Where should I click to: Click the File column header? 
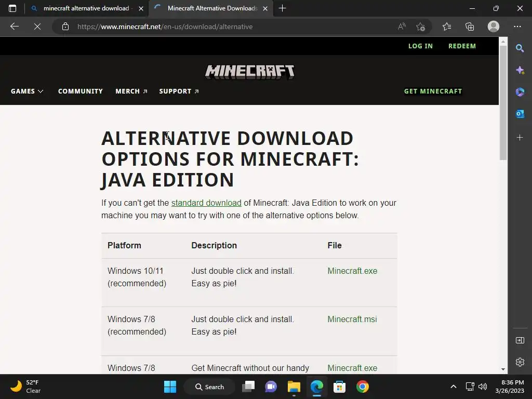click(335, 245)
